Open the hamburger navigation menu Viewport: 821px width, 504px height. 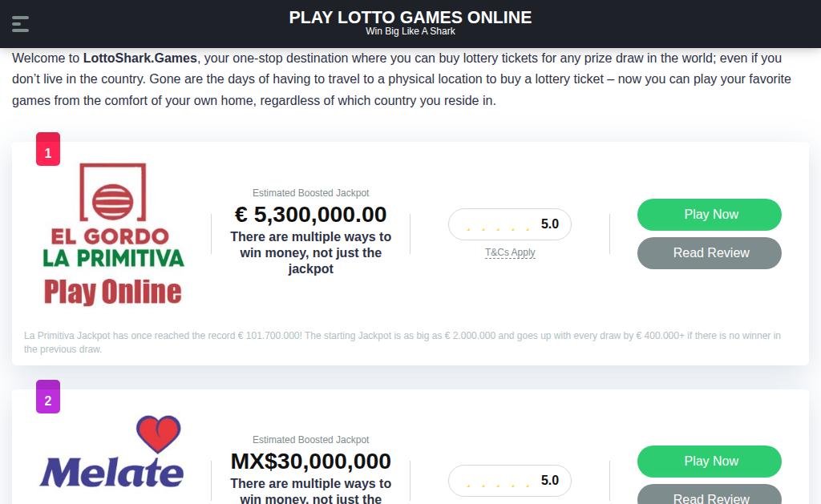click(x=21, y=24)
